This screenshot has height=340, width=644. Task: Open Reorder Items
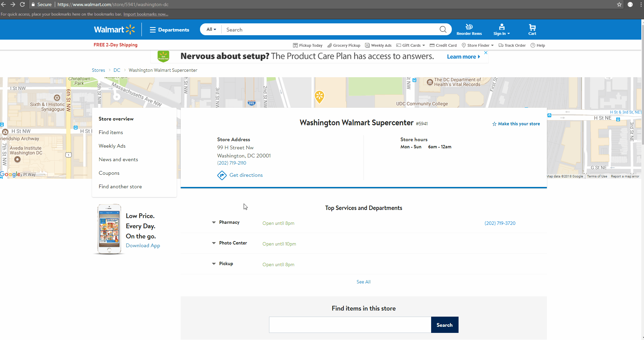click(469, 30)
